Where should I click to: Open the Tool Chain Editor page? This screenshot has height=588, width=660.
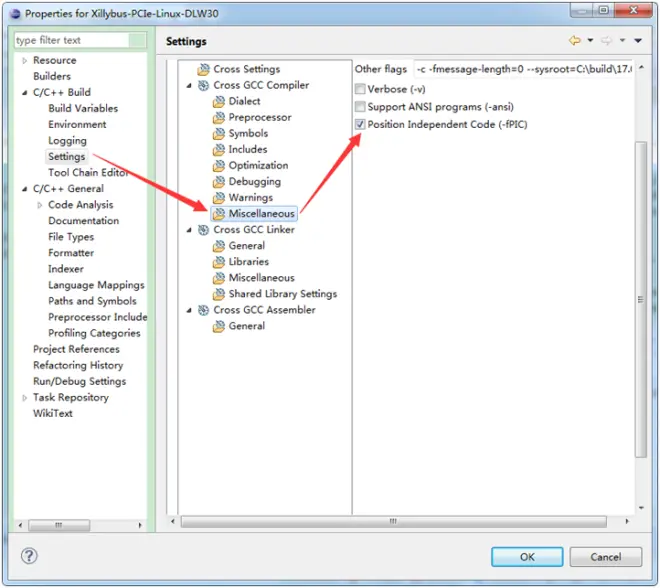88,173
